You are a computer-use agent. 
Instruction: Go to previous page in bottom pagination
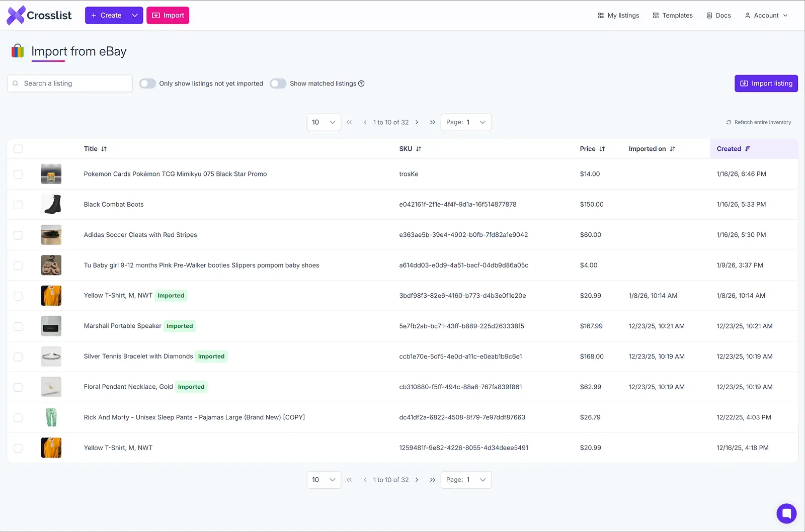(365, 480)
